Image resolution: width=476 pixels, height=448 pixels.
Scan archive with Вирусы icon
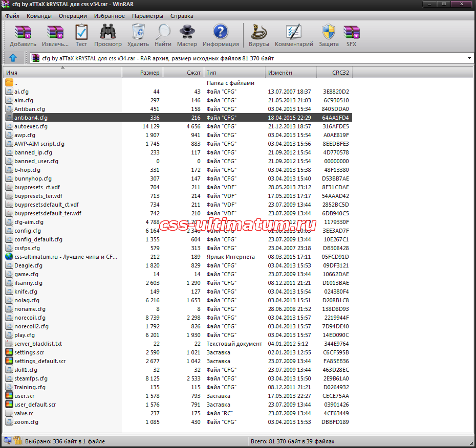pos(258,32)
